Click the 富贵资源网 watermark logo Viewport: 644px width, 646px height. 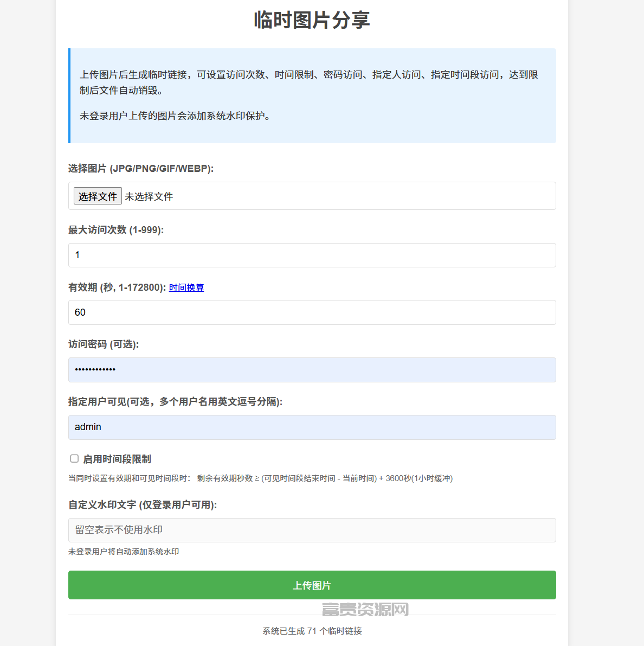(x=365, y=609)
